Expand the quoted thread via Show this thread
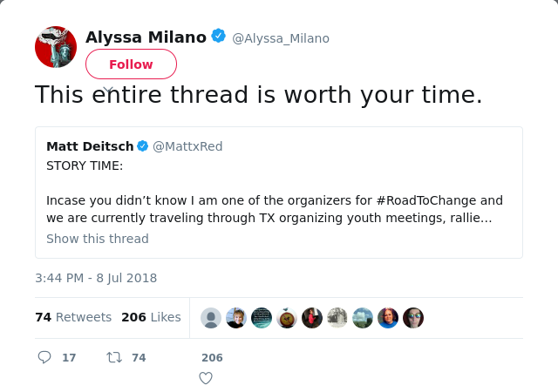 [98, 239]
